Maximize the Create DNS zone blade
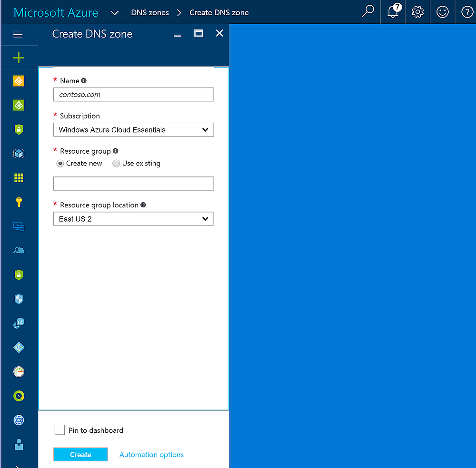Screen dimensions: 476x468 (x=198, y=33)
